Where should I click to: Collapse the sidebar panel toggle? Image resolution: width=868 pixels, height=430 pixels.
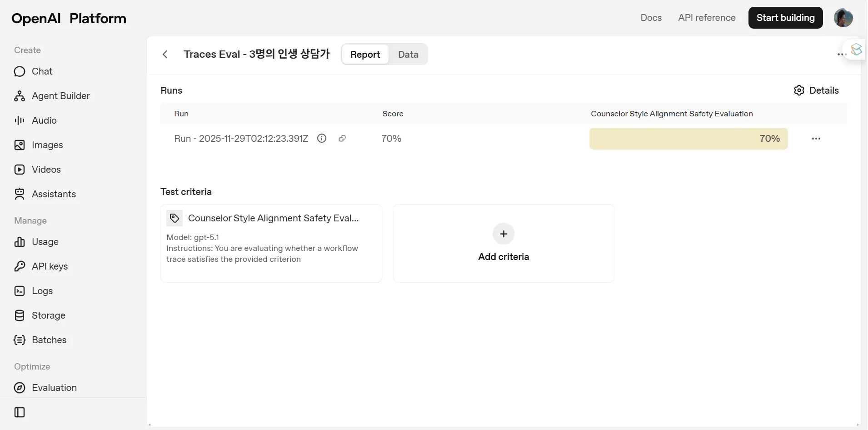click(x=20, y=412)
